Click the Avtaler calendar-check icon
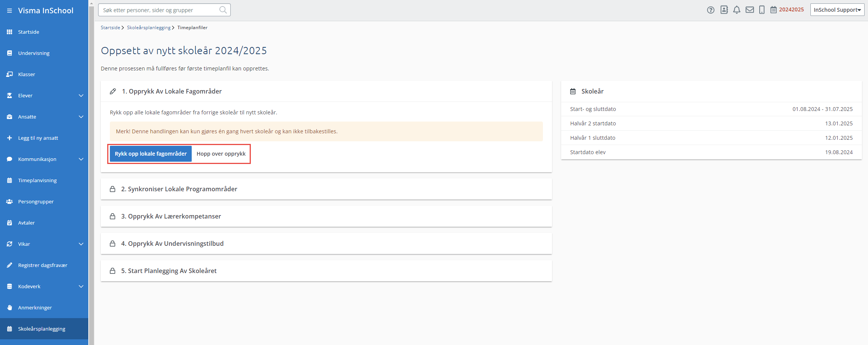This screenshot has height=345, width=868. tap(9, 223)
